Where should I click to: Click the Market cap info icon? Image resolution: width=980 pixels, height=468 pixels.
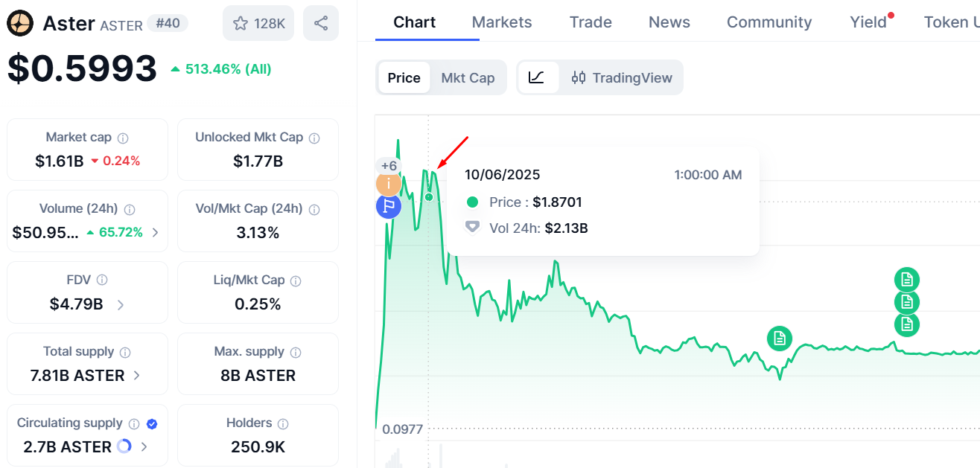123,138
